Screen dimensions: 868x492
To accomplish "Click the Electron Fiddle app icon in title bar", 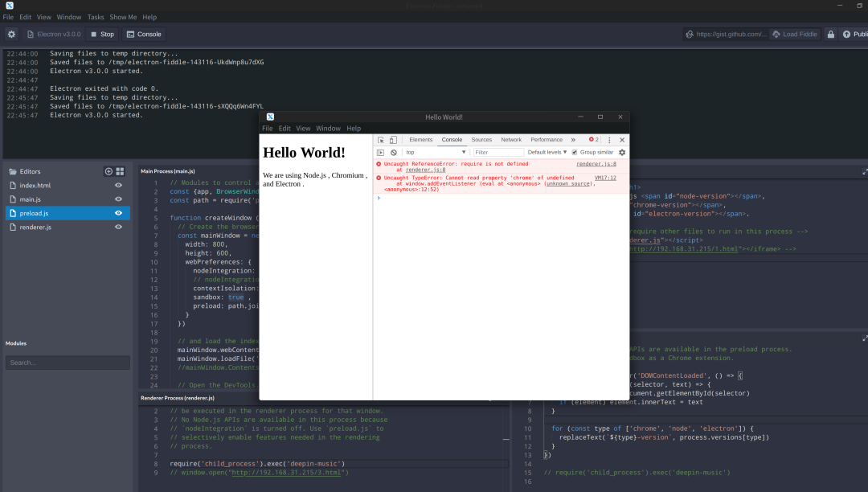I will (10, 6).
